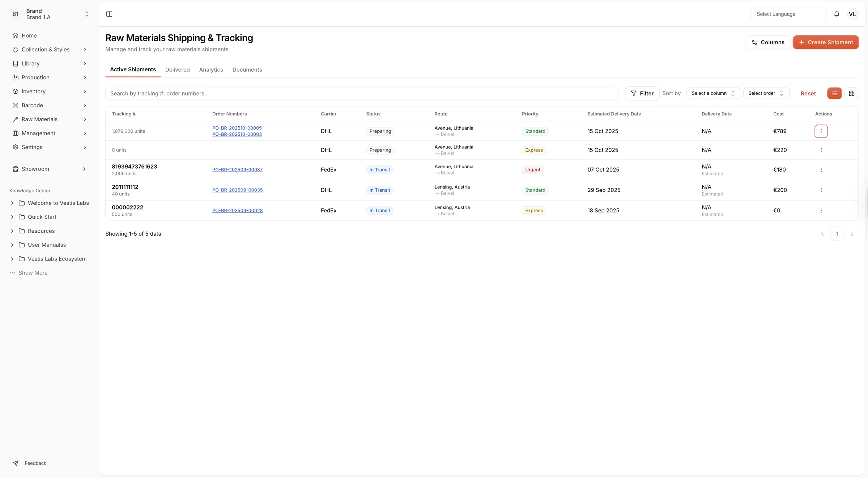868x478 pixels.
Task: Expand the Collection & Styles menu
Action: pyautogui.click(x=50, y=50)
